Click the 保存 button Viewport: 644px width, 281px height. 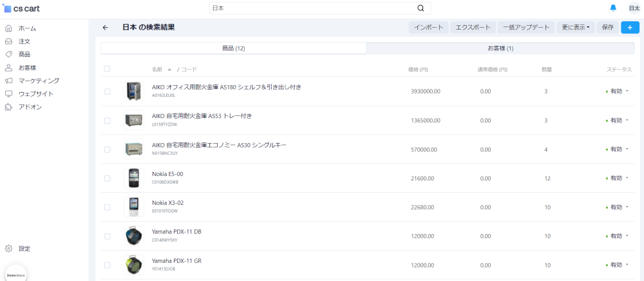point(608,28)
